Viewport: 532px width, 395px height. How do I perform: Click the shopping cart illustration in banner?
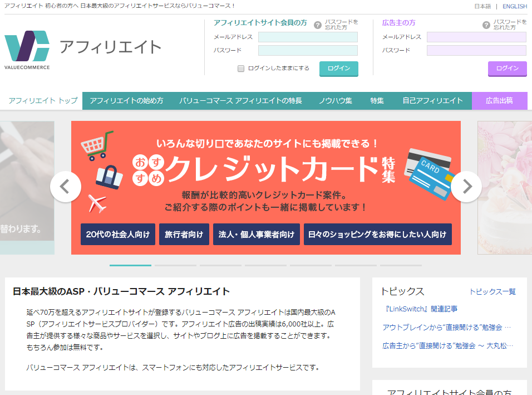click(97, 146)
